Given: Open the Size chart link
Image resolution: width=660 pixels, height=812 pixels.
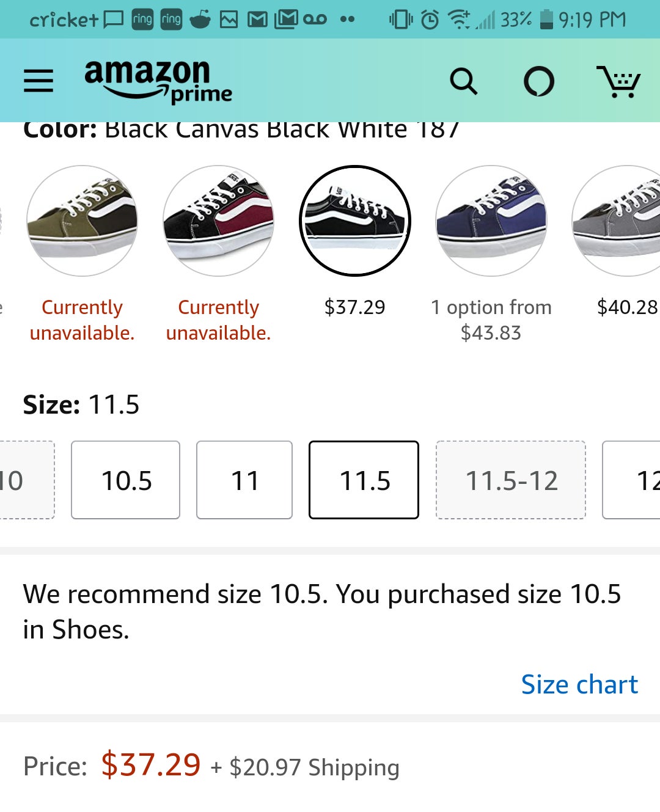Looking at the screenshot, I should click(579, 684).
